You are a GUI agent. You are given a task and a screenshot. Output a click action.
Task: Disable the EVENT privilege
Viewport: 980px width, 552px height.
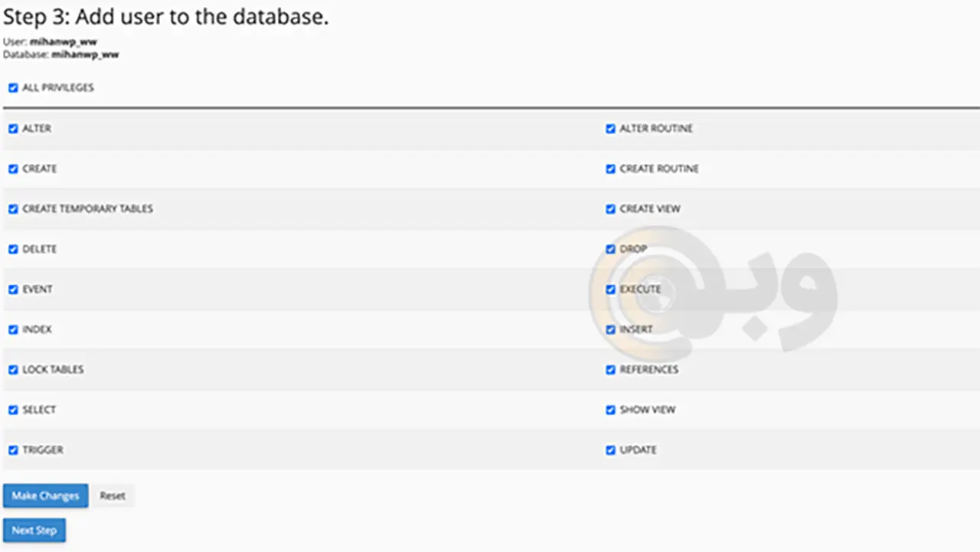point(13,289)
